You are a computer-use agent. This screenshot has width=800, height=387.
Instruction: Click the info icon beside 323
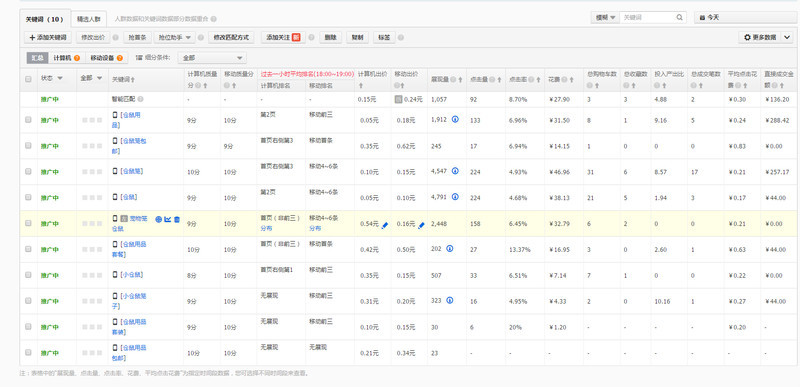click(449, 300)
